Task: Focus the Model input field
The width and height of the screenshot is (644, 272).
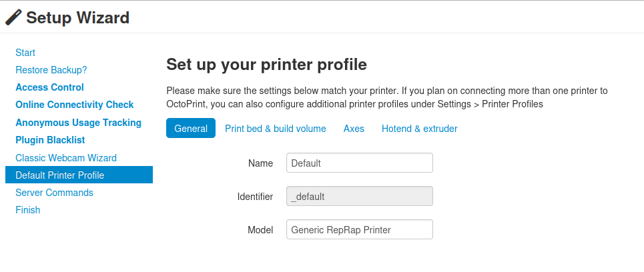Action: [360, 229]
